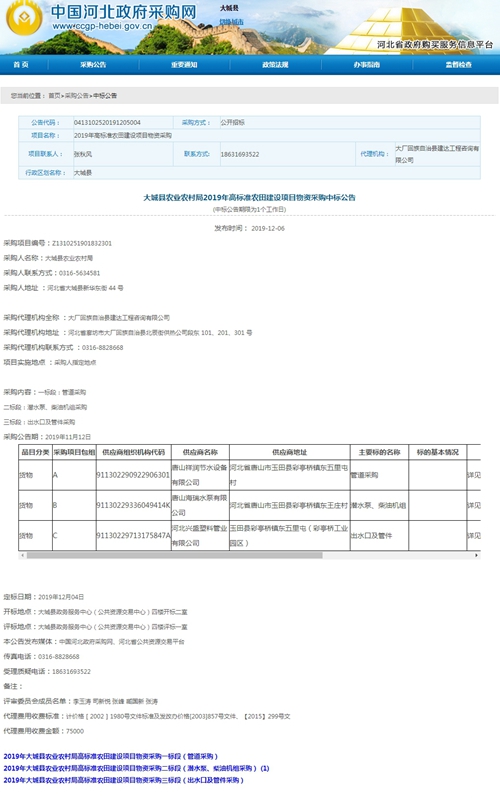Viewport: 500px width, 798px height.
Task: Click phone number 18631693522 in info table
Action: 240,154
